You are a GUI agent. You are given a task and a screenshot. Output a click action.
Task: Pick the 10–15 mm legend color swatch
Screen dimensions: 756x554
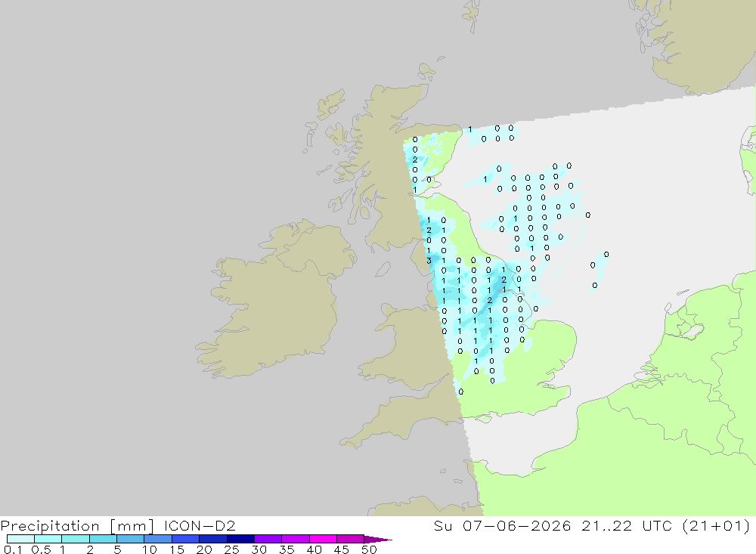click(158, 539)
